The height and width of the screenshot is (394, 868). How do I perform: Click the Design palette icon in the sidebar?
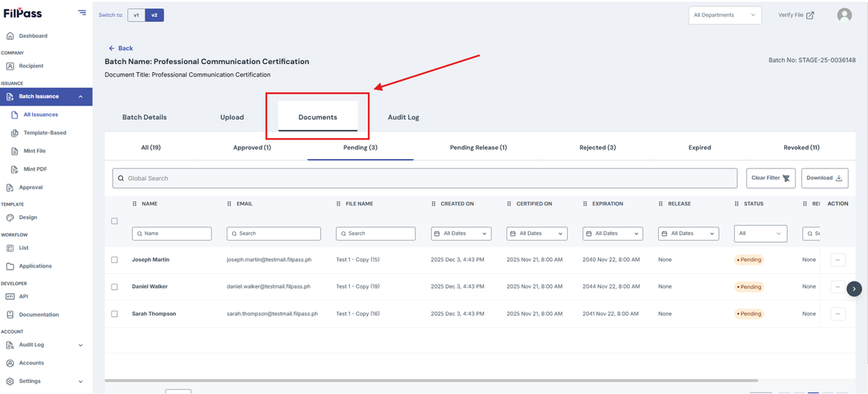click(10, 217)
